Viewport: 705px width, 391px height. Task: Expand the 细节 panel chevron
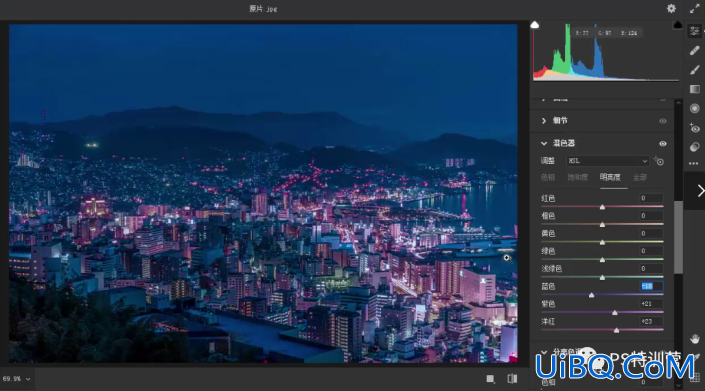(544, 121)
